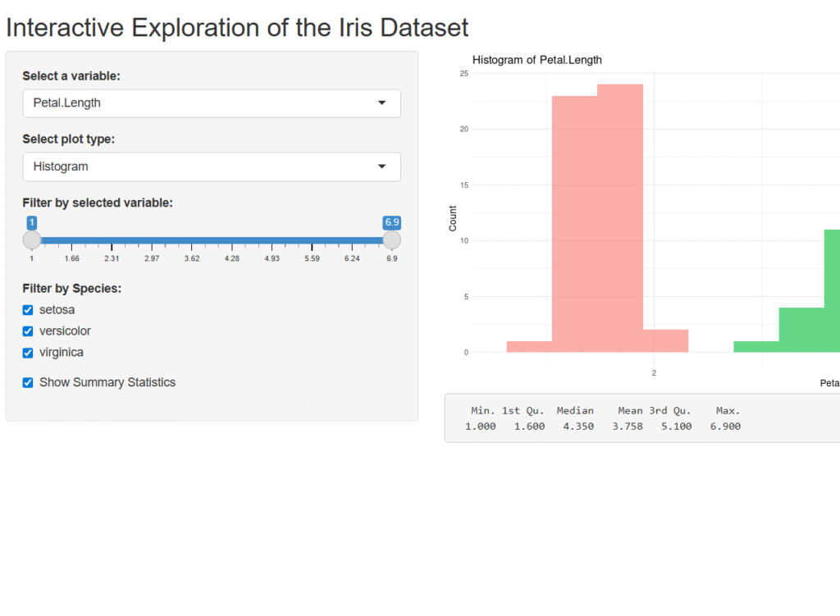The width and height of the screenshot is (840, 616).
Task: Open the Histogram plot type dropdown
Action: tap(211, 167)
